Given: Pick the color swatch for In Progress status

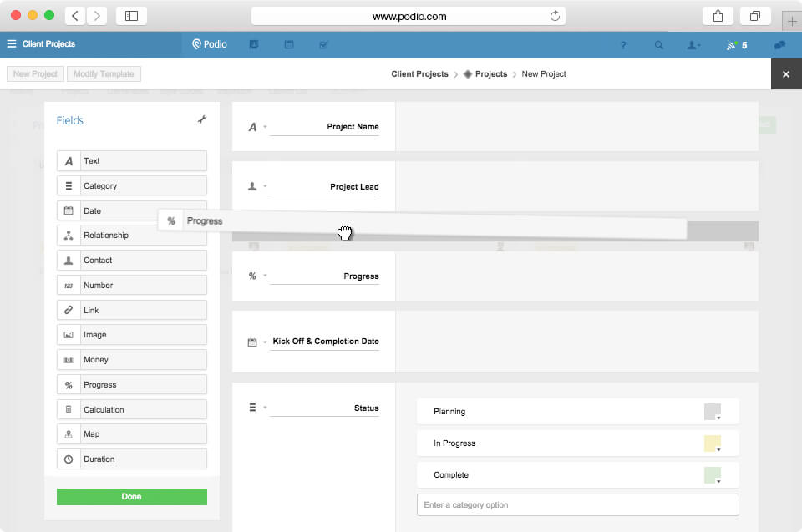Looking at the screenshot, I should [713, 443].
